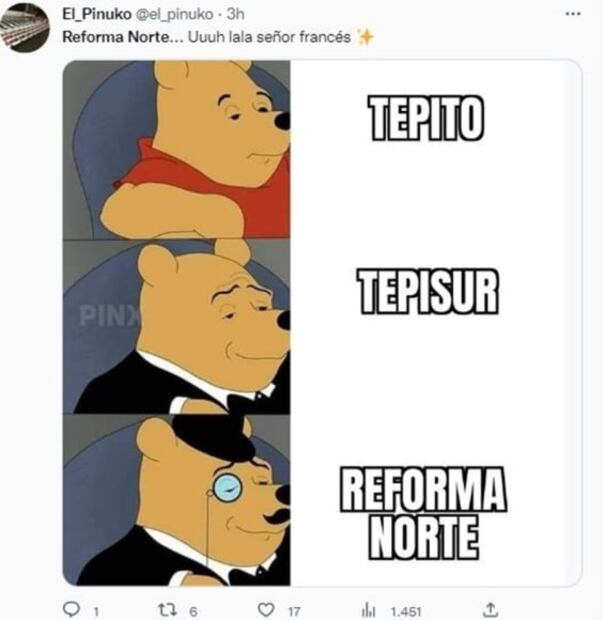Open the tweet's 3h timestamp link
Screen dimensions: 606x620
(235, 14)
